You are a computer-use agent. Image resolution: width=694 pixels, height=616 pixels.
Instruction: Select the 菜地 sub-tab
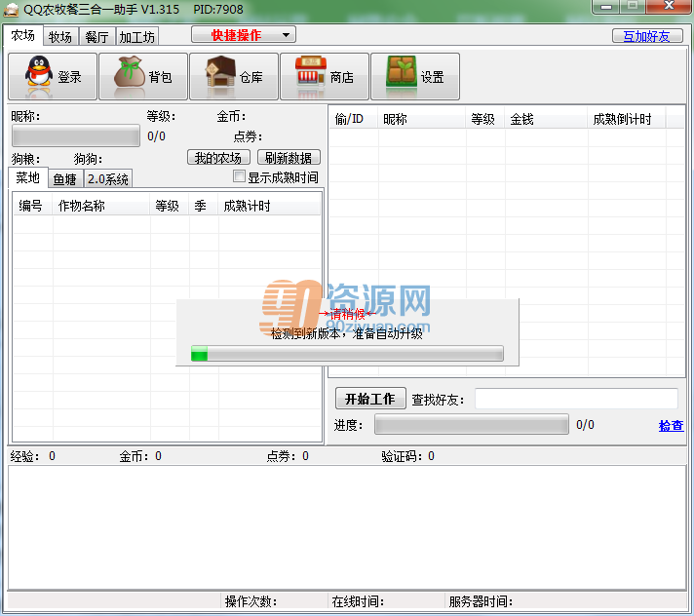point(28,178)
